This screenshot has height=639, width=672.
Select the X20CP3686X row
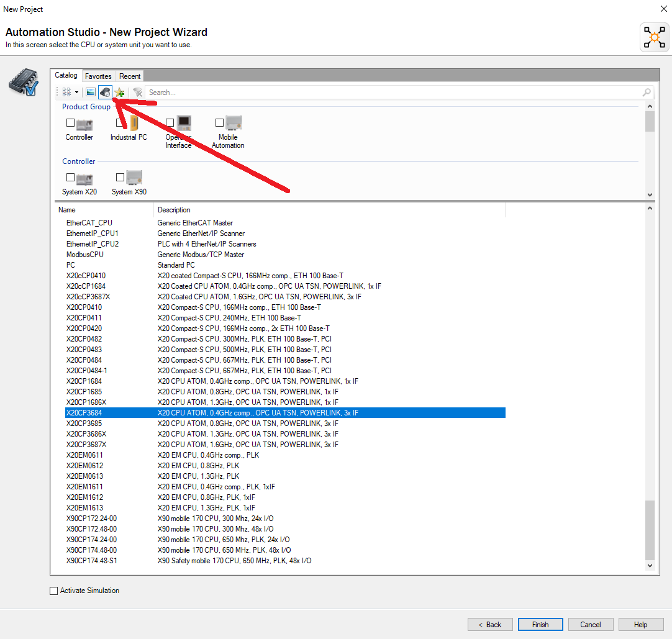tap(286, 433)
